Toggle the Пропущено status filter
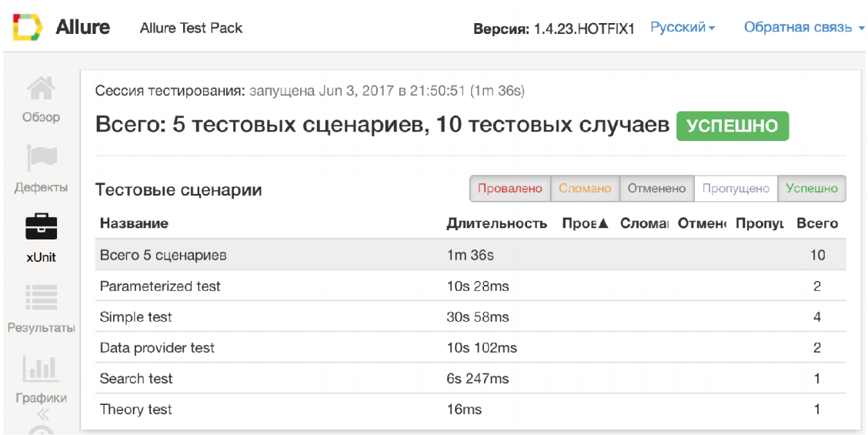The image size is (868, 435). click(x=736, y=189)
